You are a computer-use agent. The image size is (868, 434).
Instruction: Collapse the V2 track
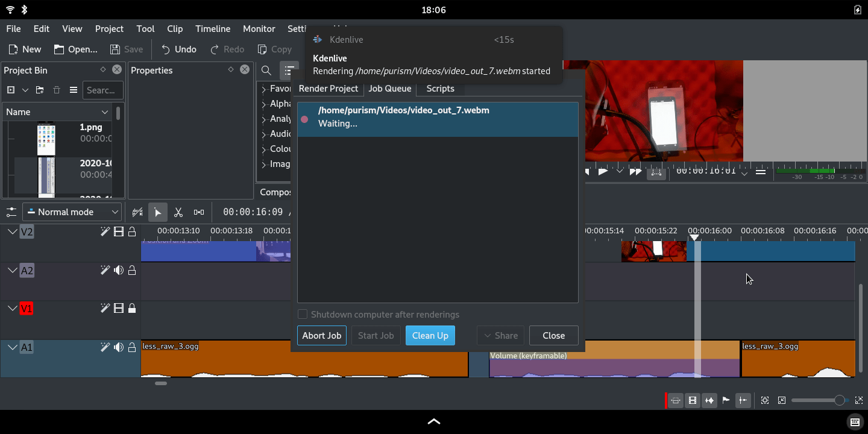pos(12,232)
